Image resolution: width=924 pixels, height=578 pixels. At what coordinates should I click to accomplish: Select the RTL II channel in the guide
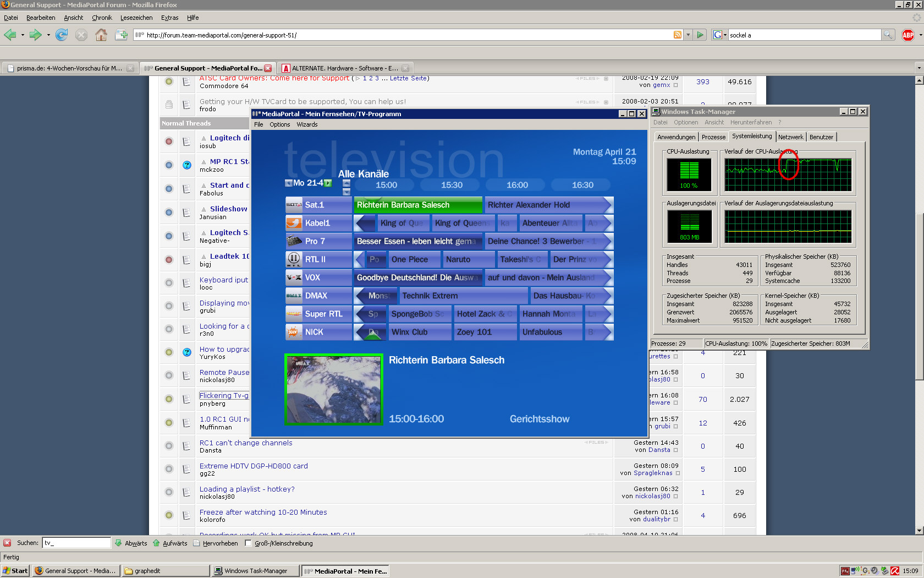(x=318, y=259)
